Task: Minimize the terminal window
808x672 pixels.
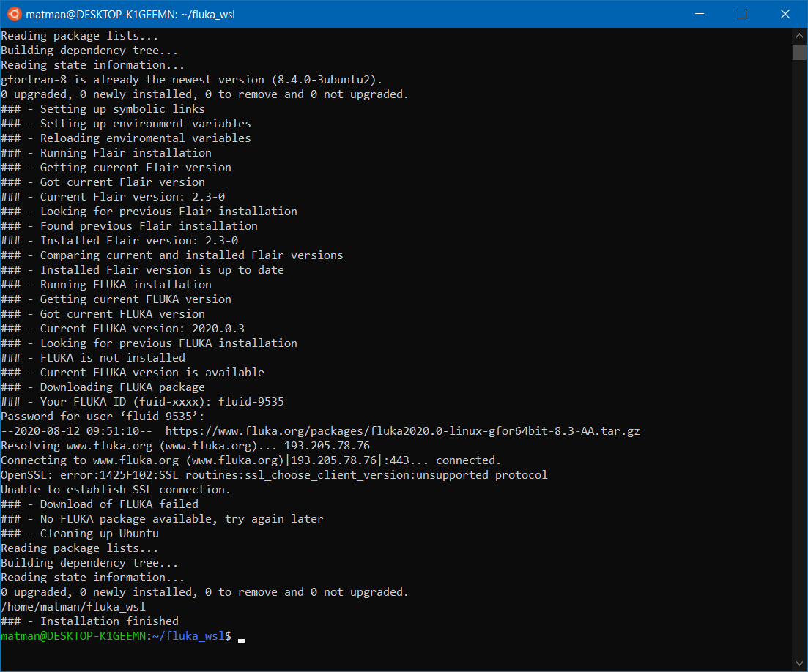Action: point(700,14)
